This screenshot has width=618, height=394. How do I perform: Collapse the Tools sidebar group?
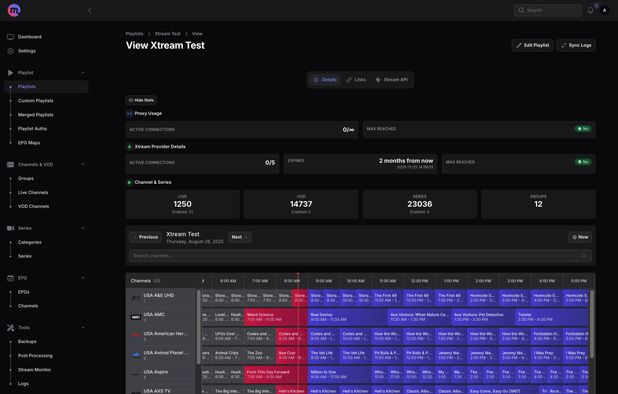click(x=83, y=327)
